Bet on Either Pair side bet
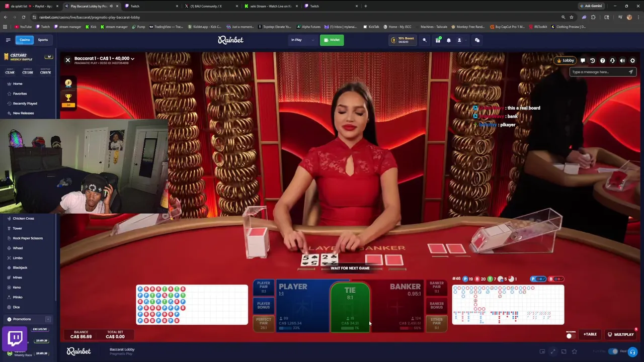The image size is (644, 362). [x=437, y=323]
